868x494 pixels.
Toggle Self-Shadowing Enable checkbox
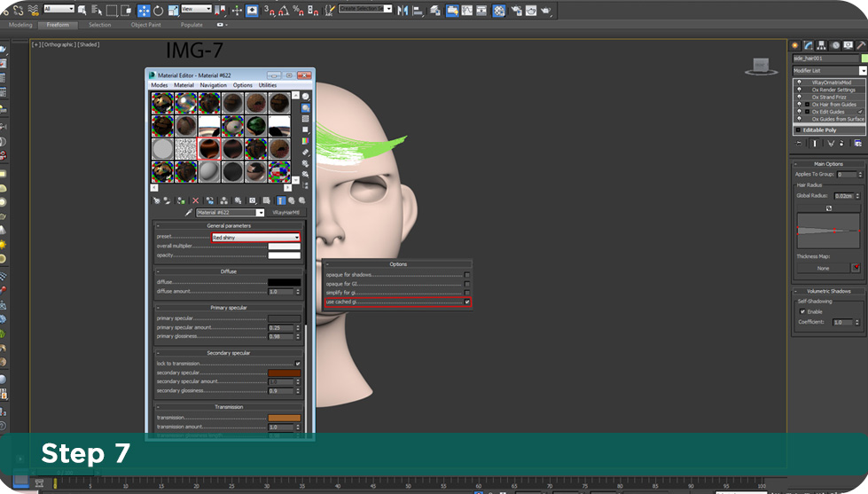[803, 311]
